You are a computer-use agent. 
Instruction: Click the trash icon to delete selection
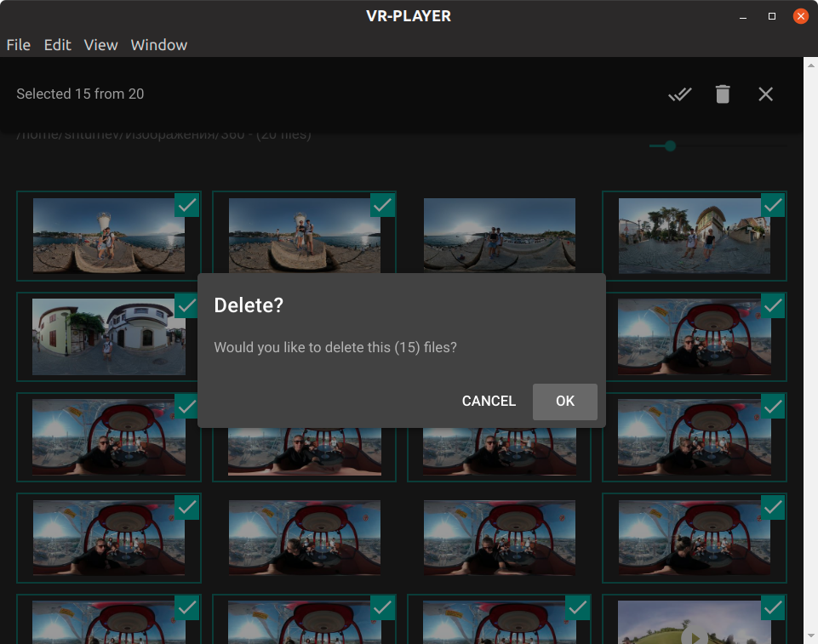point(723,94)
